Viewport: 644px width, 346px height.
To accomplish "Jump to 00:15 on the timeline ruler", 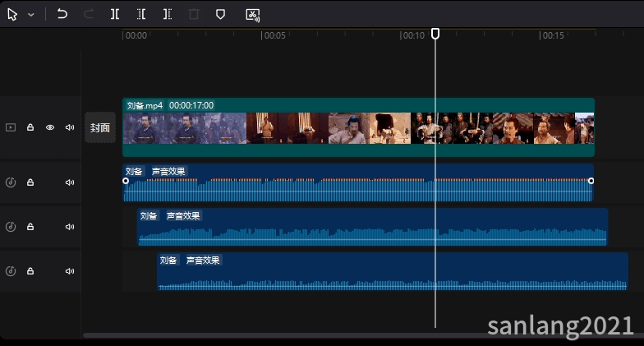I will (x=554, y=36).
